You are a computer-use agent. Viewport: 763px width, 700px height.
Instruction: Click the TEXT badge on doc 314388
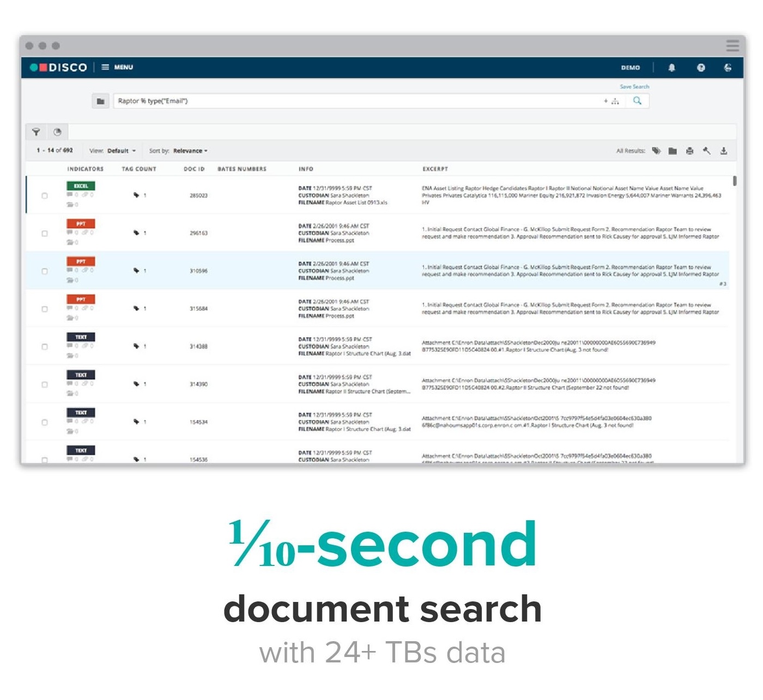pyautogui.click(x=81, y=337)
